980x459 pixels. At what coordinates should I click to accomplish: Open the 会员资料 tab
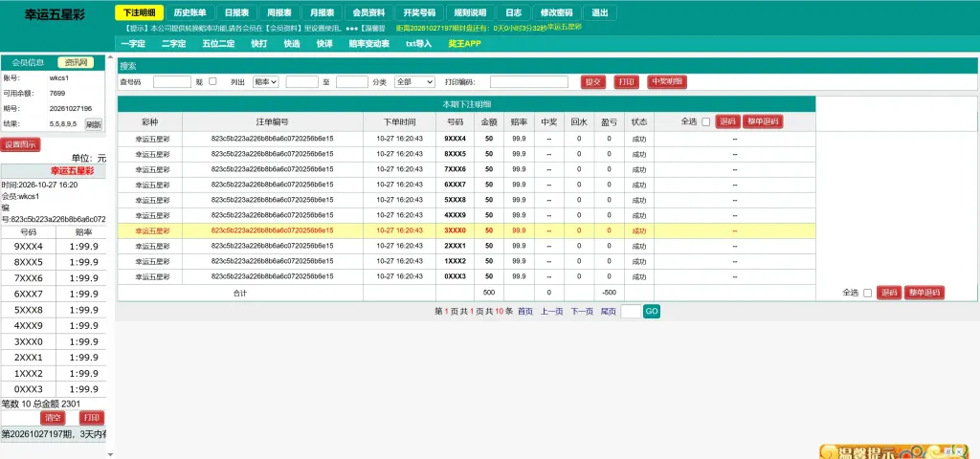[x=368, y=12]
